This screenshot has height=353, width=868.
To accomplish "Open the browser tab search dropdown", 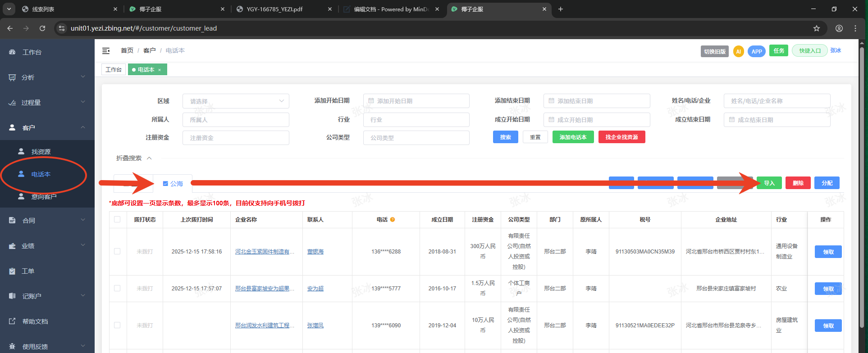I will pos(9,9).
